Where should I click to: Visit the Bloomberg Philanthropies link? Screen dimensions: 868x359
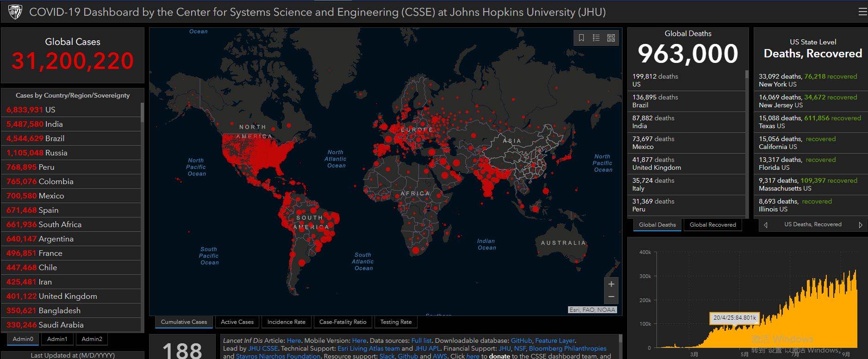click(568, 348)
